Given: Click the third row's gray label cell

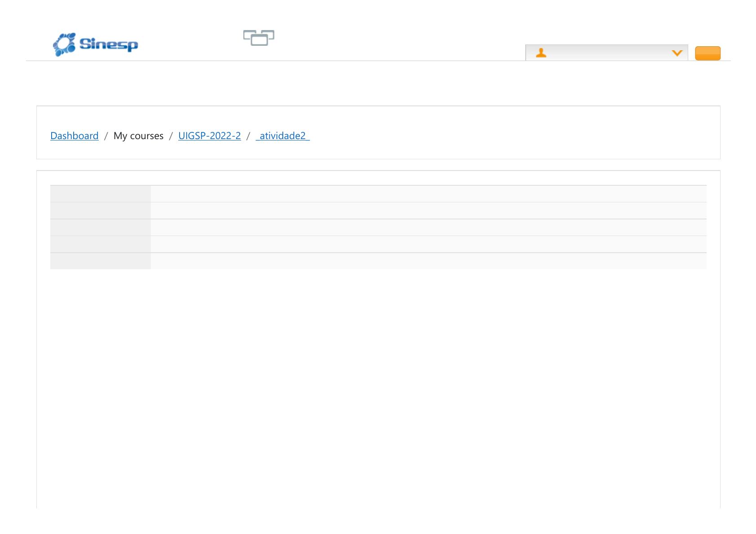Looking at the screenshot, I should (100, 228).
